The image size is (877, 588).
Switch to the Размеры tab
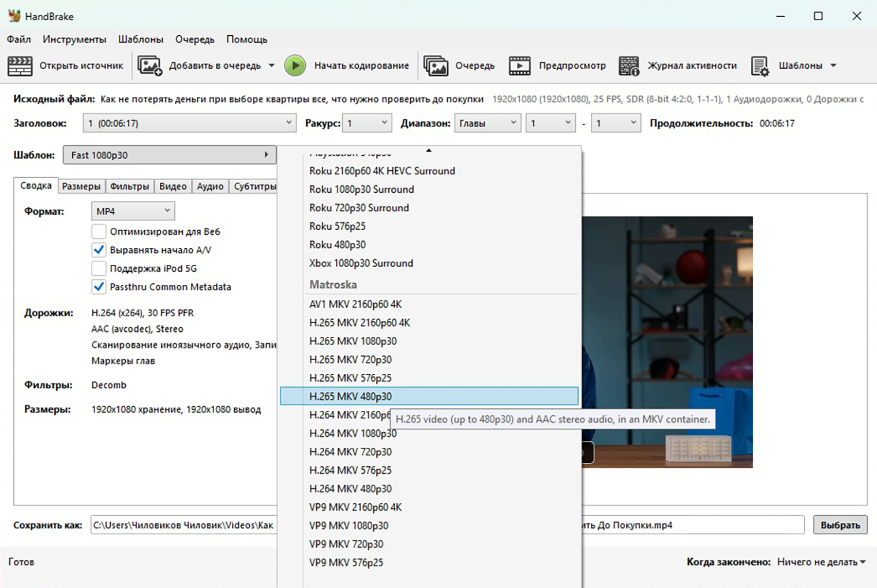click(x=81, y=186)
